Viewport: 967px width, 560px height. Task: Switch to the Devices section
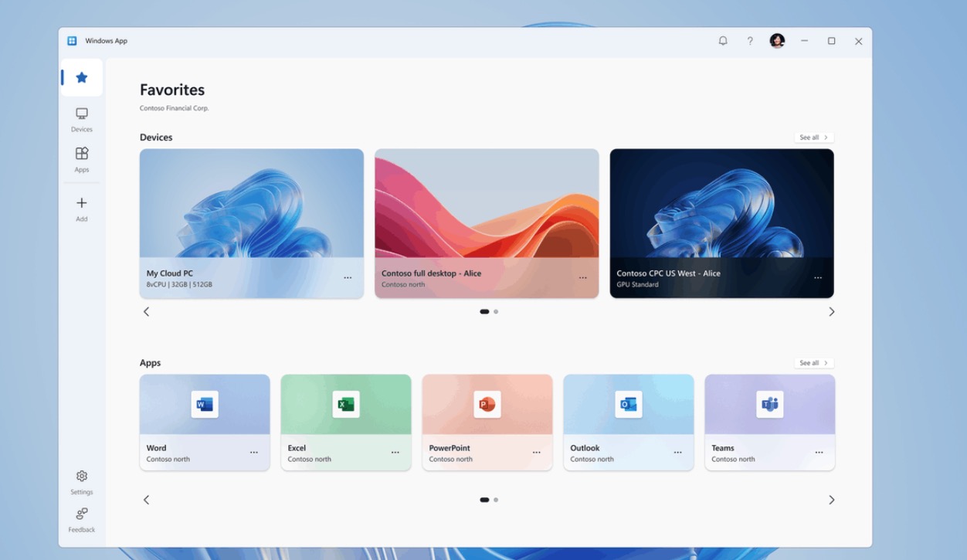click(x=81, y=119)
